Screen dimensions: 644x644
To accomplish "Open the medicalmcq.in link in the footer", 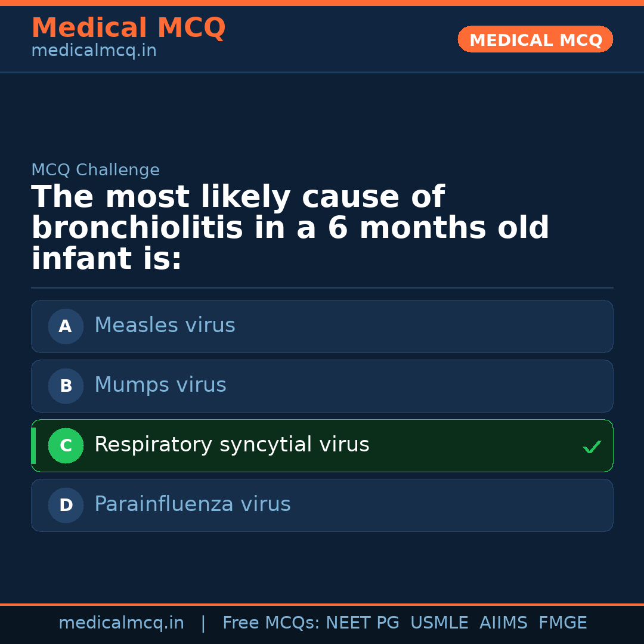I will 121,623.
